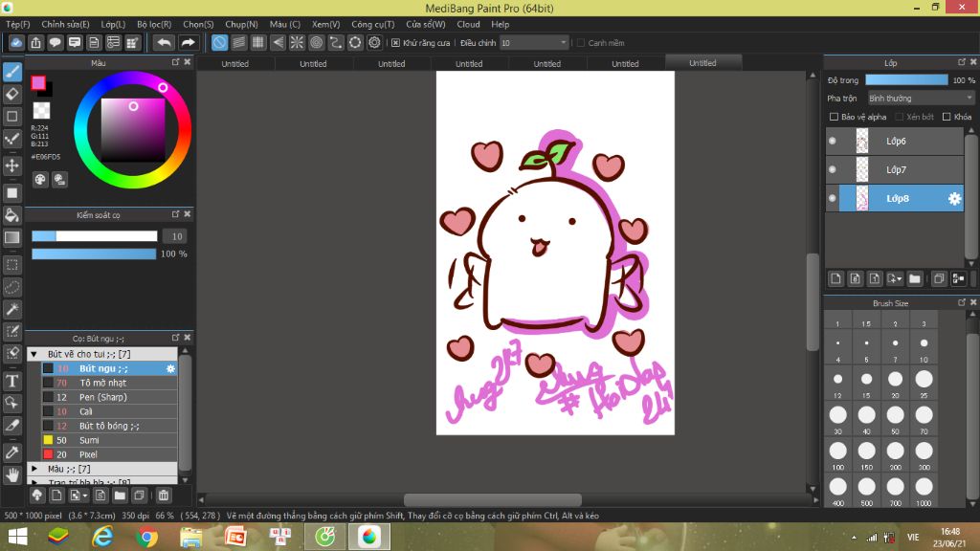Add a layer folder in the Lớp panel
Screen dimensions: 980x551
(915, 278)
